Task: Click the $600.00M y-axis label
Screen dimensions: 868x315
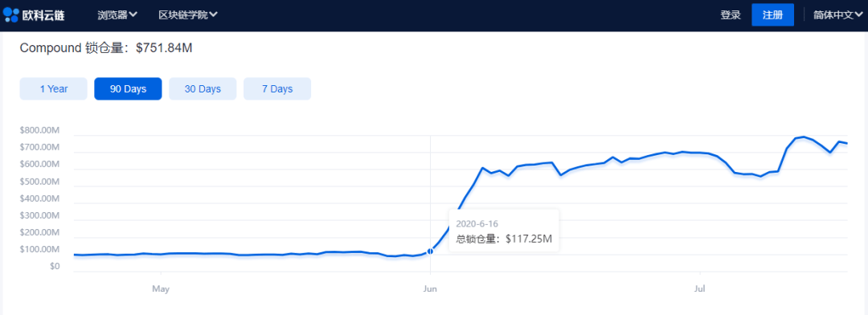Action: pos(39,165)
